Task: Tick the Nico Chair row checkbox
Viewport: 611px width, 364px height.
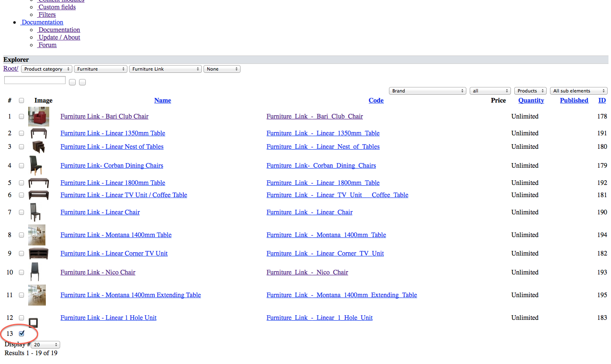Action: [21, 272]
